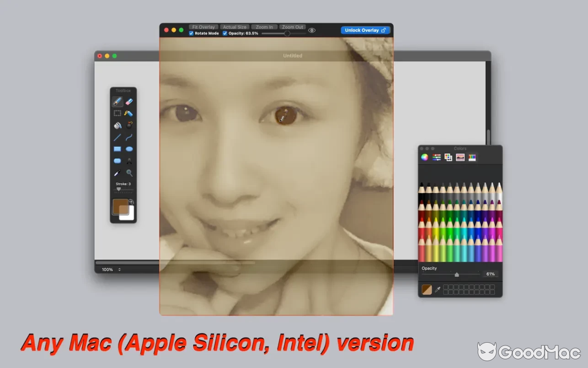Open the Color Wheel tab in Colors panel
The height and width of the screenshot is (368, 588).
424,157
